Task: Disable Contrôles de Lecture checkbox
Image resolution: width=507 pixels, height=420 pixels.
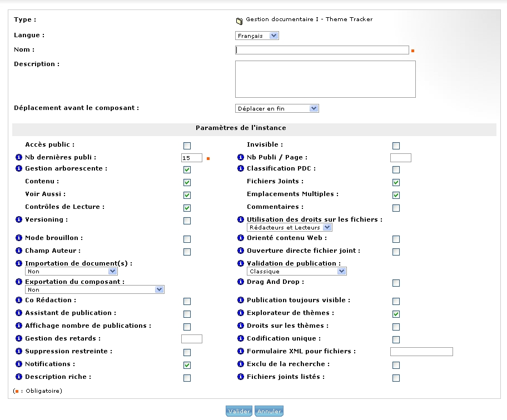Action: [x=187, y=208]
